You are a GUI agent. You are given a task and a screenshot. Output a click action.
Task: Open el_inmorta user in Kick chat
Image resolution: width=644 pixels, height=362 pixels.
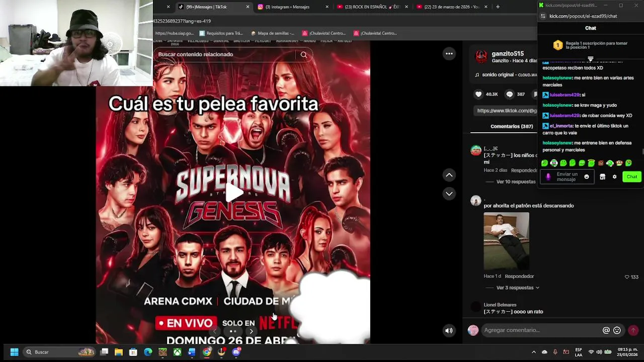point(561,126)
